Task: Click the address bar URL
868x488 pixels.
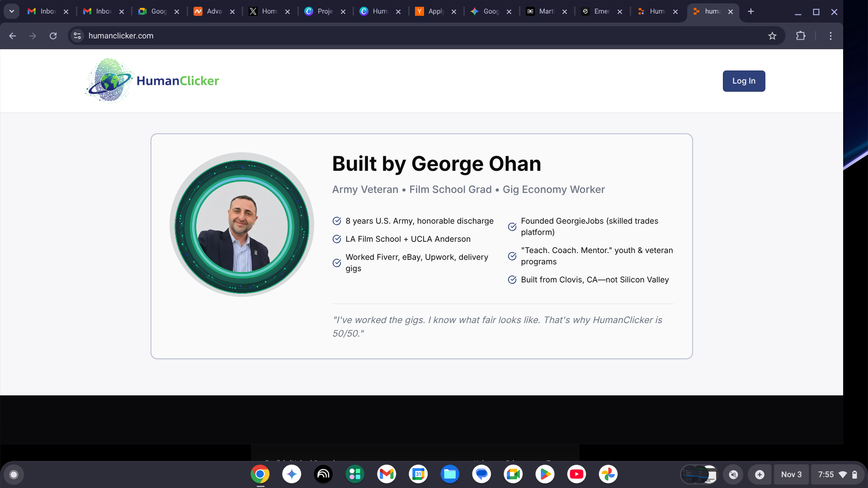Action: click(121, 36)
